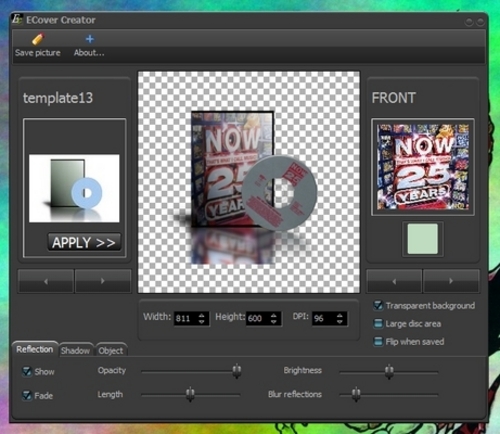Click the Length slider handle

pos(190,395)
